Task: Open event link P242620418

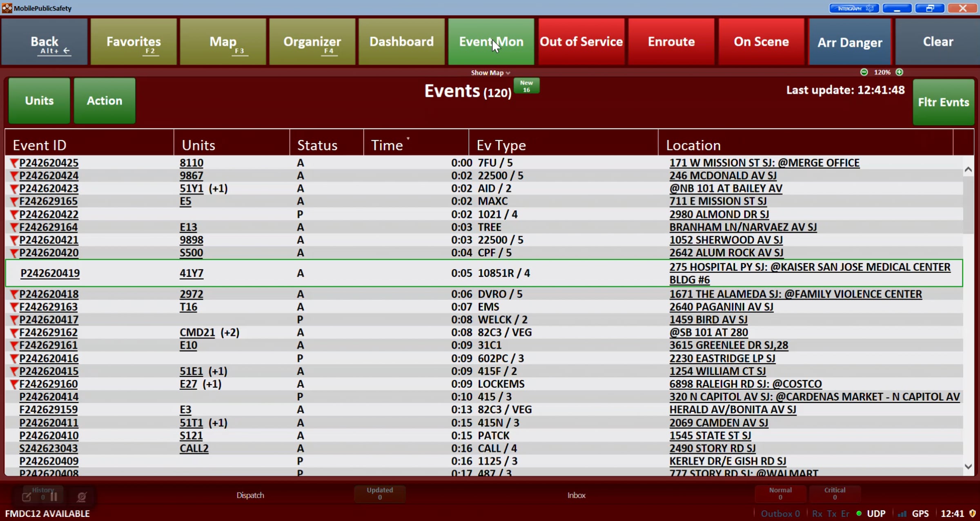Action: (x=49, y=294)
